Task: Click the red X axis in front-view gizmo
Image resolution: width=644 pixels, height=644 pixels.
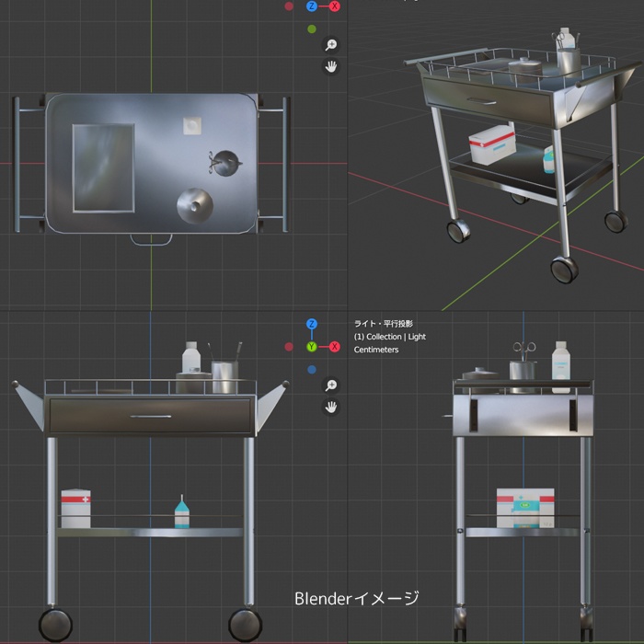Action: tap(335, 347)
